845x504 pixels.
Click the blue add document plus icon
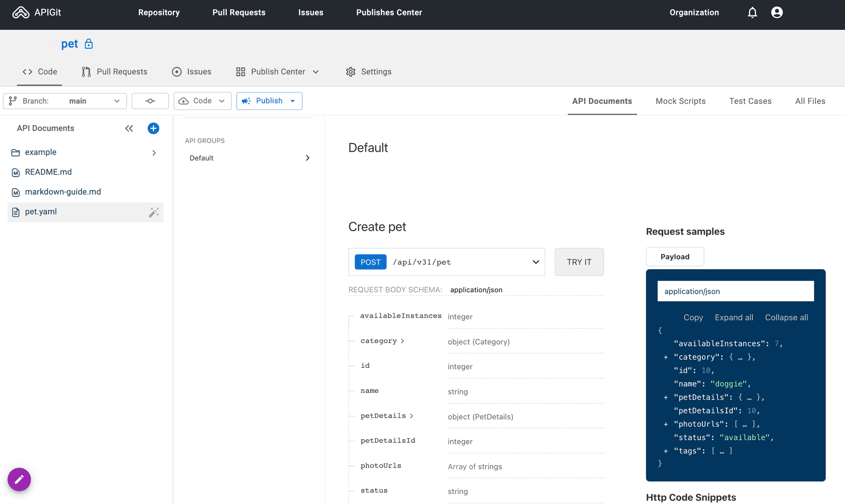point(153,128)
